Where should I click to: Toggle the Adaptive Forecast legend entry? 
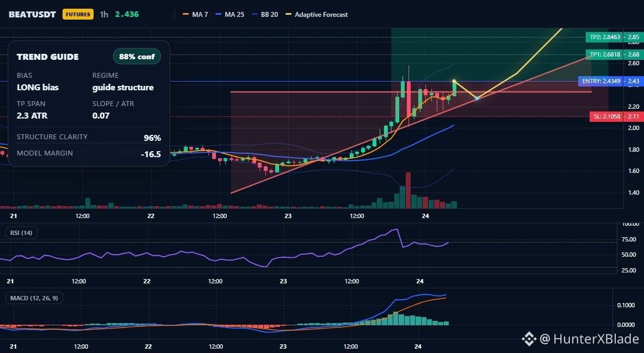pyautogui.click(x=317, y=14)
